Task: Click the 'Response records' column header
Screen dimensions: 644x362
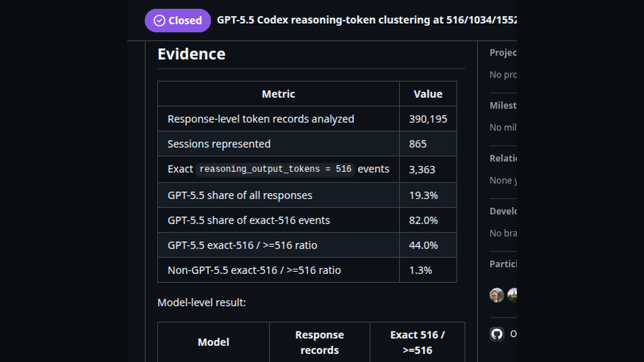Action: pos(320,342)
